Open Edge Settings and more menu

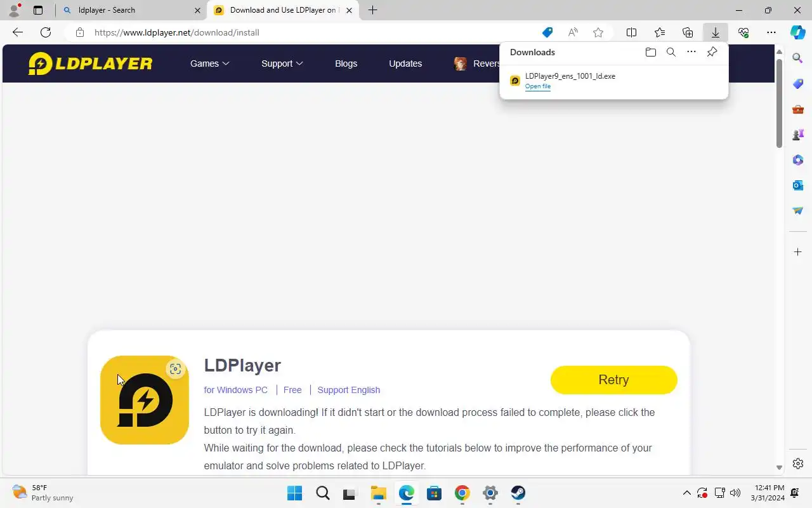coord(771,32)
